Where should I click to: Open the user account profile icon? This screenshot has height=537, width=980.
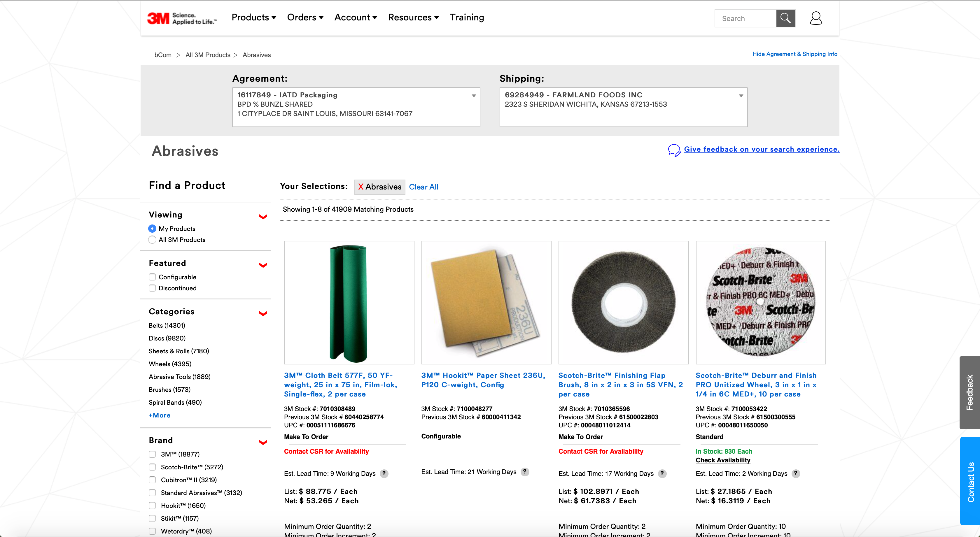click(816, 18)
